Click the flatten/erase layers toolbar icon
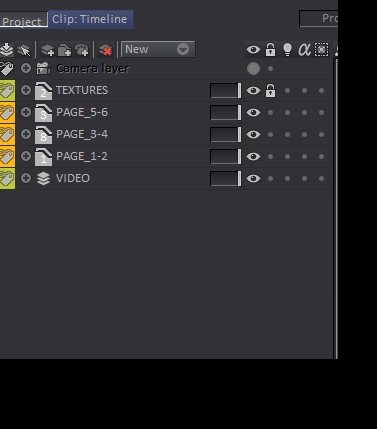The width and height of the screenshot is (377, 429). (23, 50)
